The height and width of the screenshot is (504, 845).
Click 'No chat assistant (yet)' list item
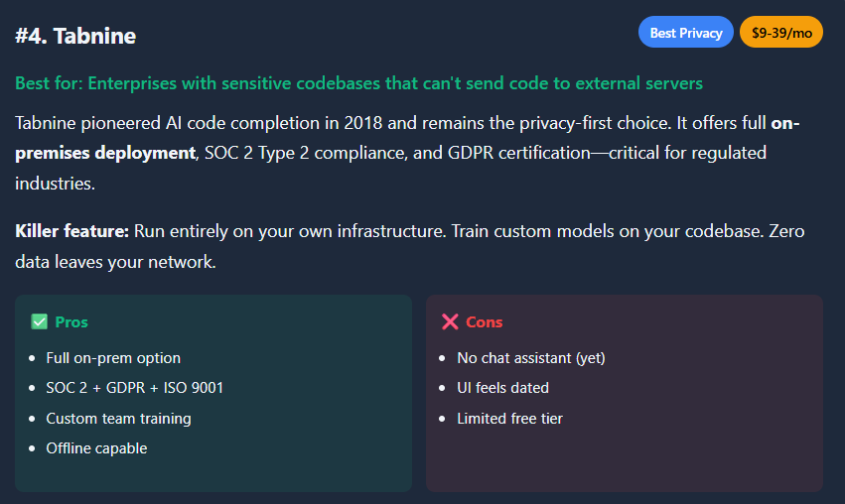[530, 357]
